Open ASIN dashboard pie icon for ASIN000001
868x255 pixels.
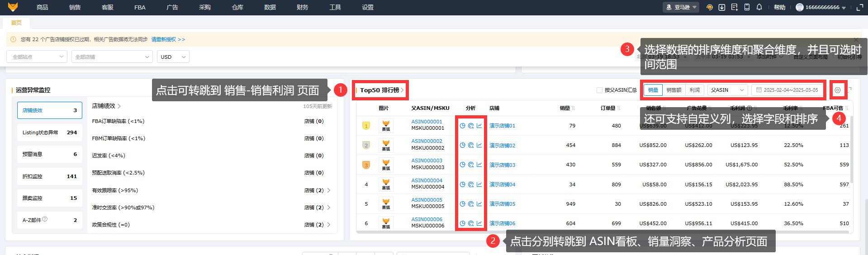pos(462,126)
